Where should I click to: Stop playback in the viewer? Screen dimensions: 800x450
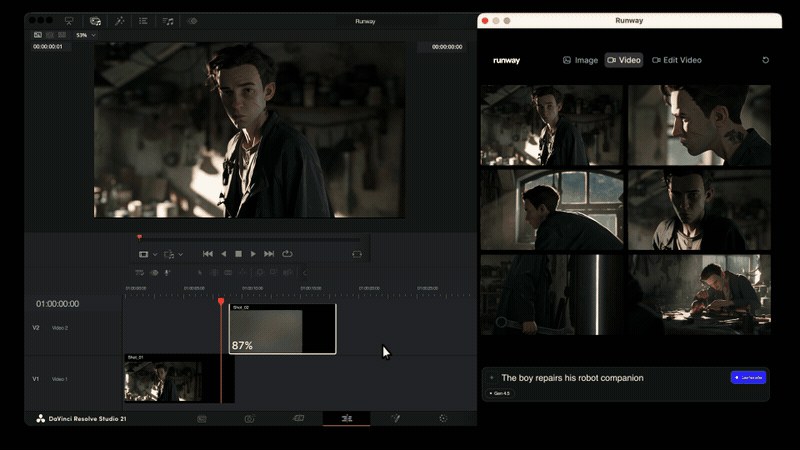click(238, 254)
